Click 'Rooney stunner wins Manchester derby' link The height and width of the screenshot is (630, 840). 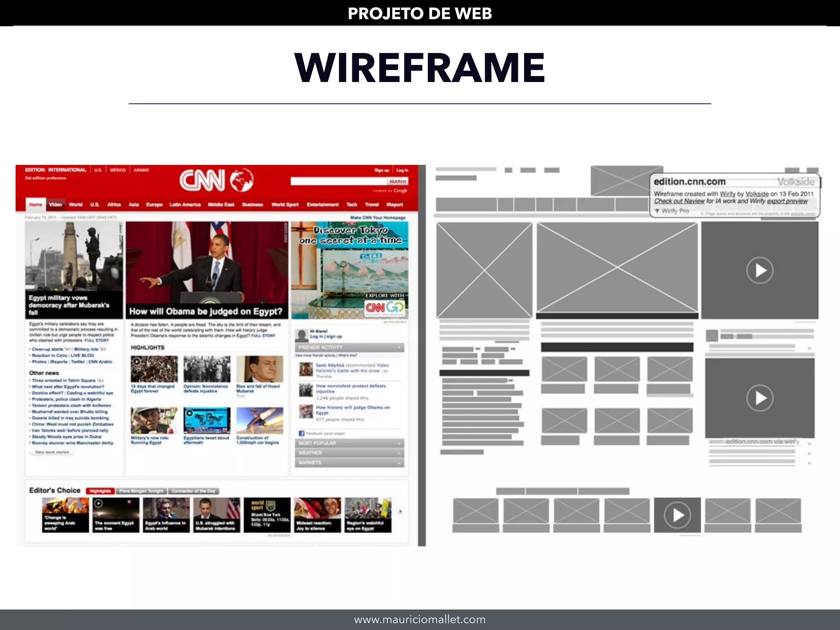pos(73,443)
